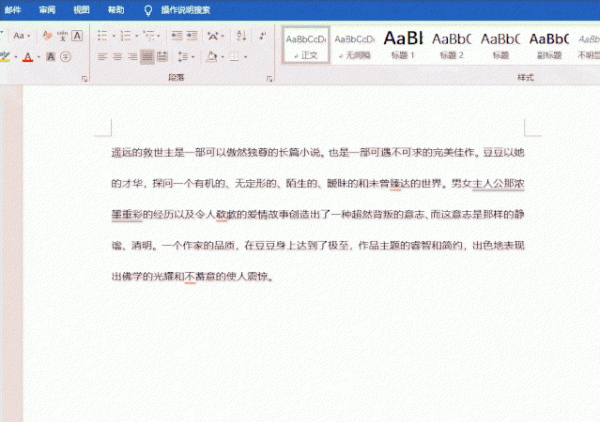Apply the 正文 style

pyautogui.click(x=306, y=45)
